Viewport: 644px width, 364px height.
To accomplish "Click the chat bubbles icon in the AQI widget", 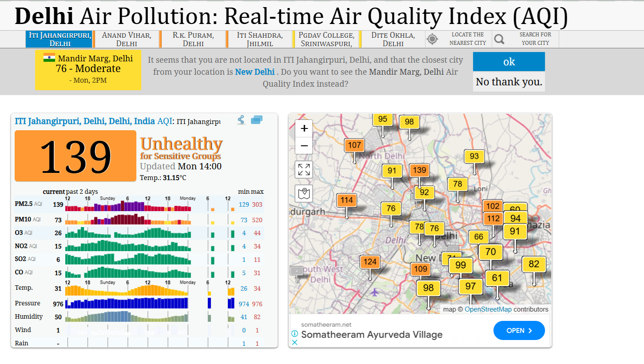I will tap(257, 120).
